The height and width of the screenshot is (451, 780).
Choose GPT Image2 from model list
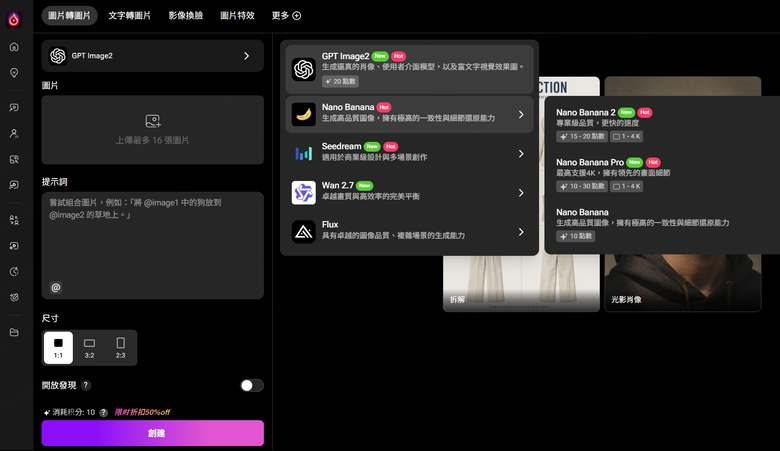[x=409, y=69]
